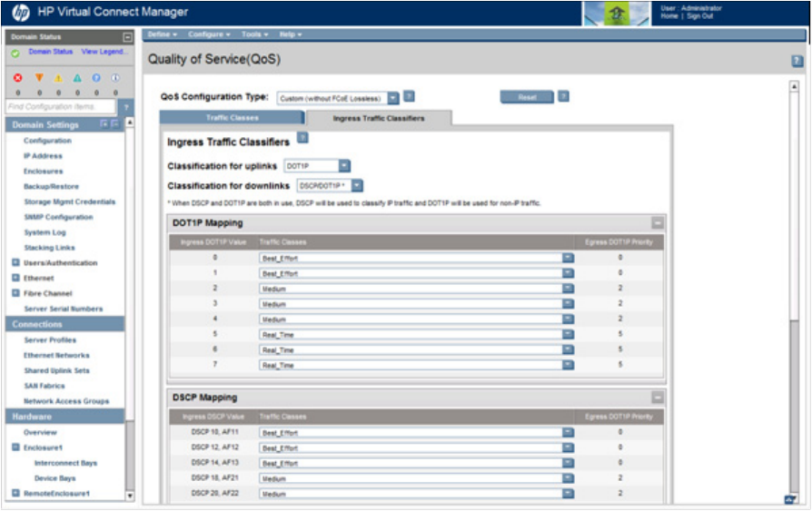Open traffic class dropdown for DSCP 12, AF12
812x511 pixels.
click(568, 447)
